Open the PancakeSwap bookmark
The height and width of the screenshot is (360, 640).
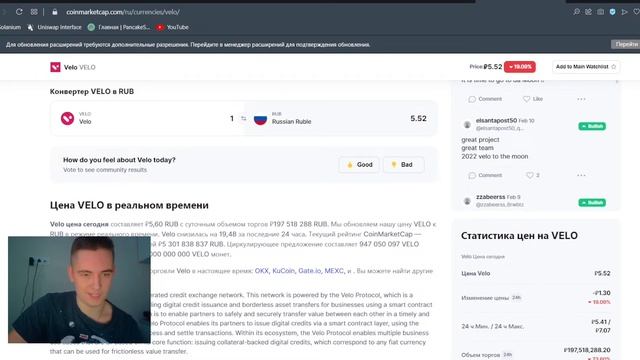point(119,27)
